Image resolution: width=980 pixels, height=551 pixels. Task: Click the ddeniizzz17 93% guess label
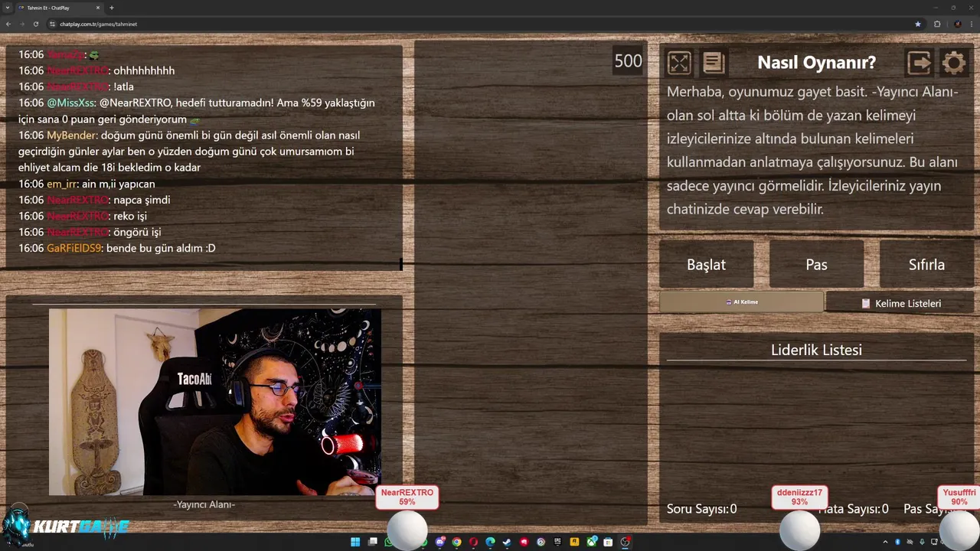(799, 497)
